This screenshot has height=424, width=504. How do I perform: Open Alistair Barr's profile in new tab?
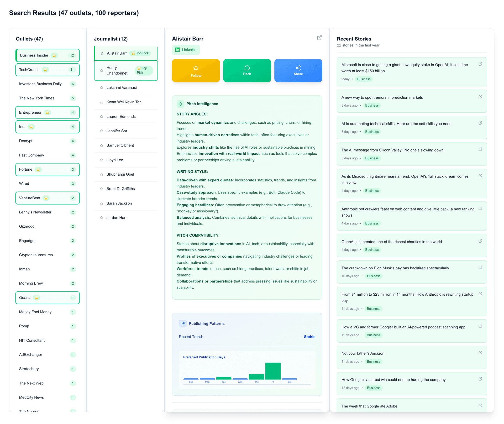(319, 38)
